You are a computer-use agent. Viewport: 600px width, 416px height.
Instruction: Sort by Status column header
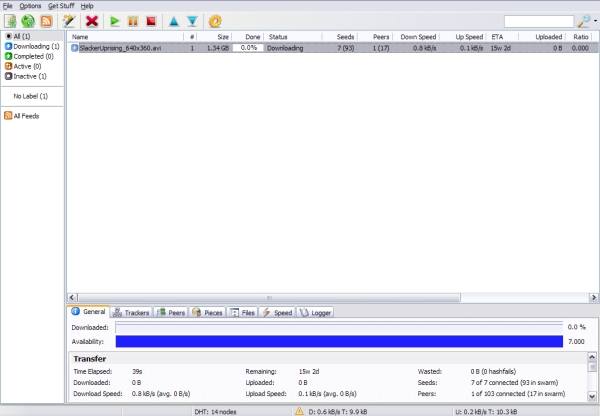pos(293,37)
